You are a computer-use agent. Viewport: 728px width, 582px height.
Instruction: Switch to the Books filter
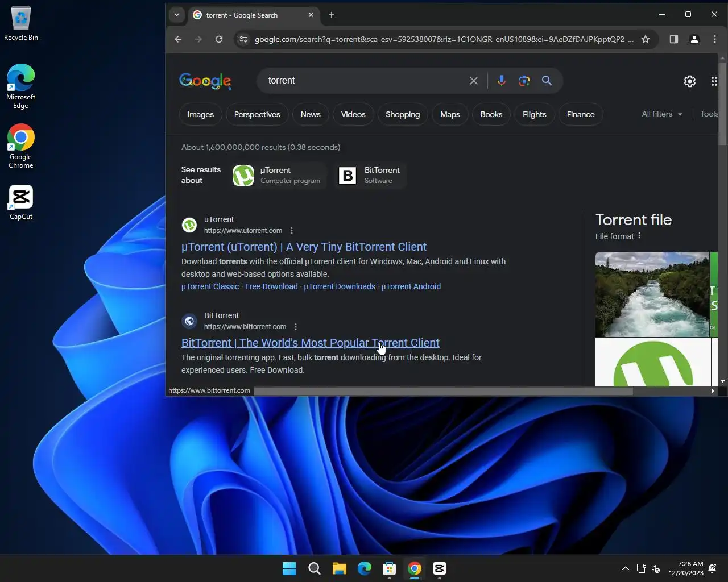point(491,114)
